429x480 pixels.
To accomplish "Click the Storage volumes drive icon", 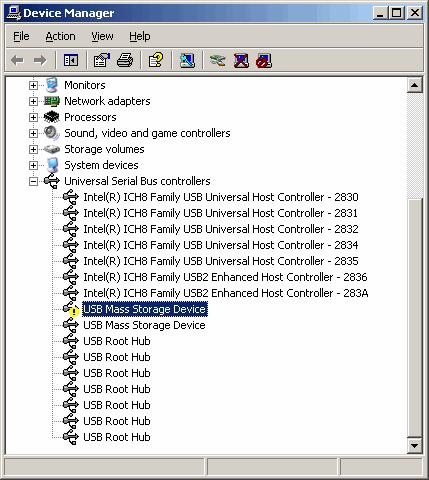I will click(x=52, y=149).
